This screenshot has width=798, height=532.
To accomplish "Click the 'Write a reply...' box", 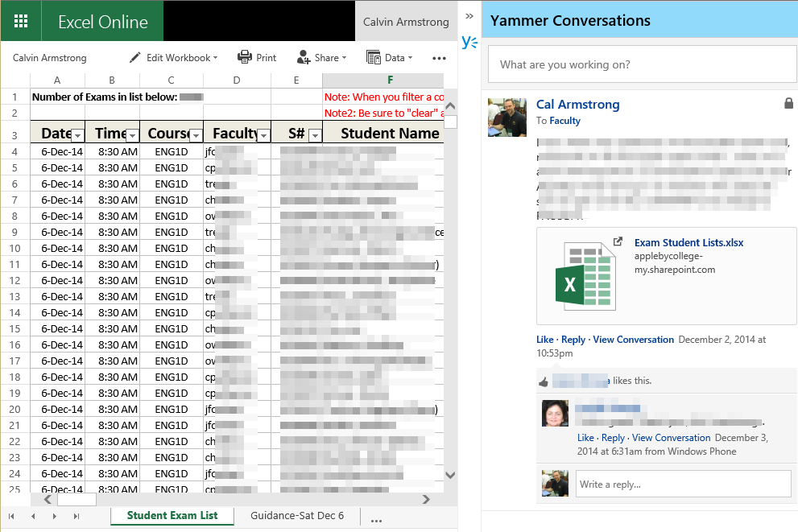I will [x=684, y=484].
